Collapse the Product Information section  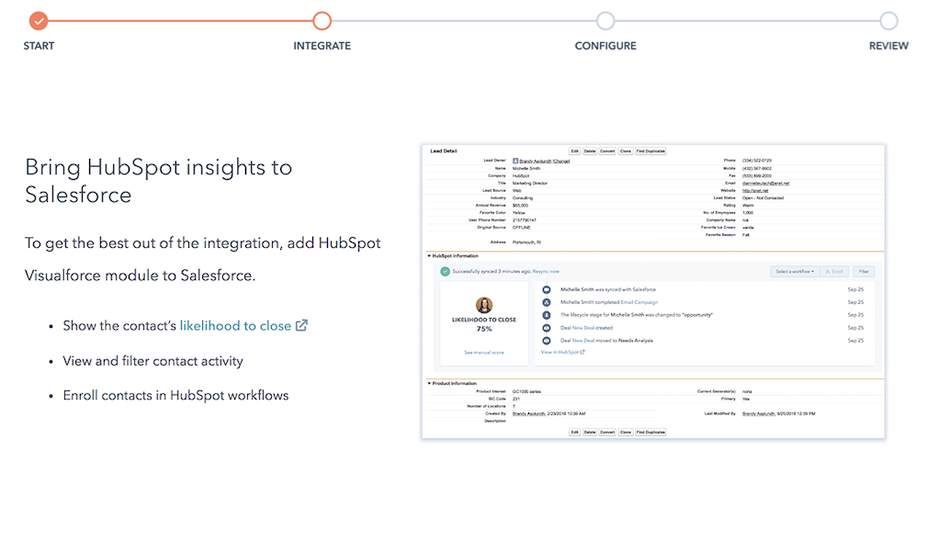[429, 383]
